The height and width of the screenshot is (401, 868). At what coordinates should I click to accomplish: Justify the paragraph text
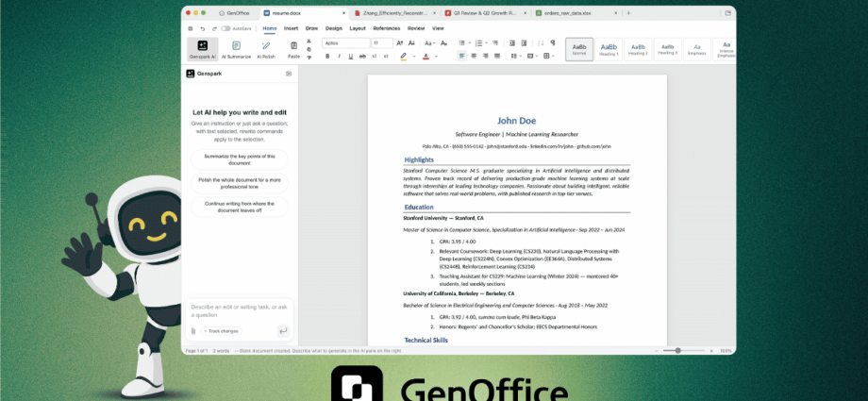point(497,56)
